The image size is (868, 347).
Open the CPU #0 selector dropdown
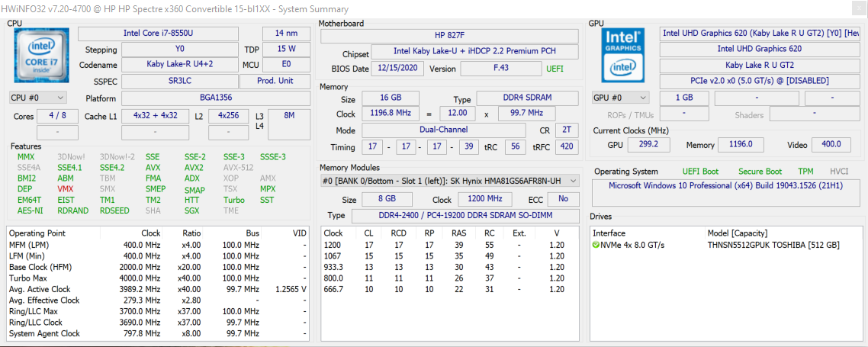37,98
